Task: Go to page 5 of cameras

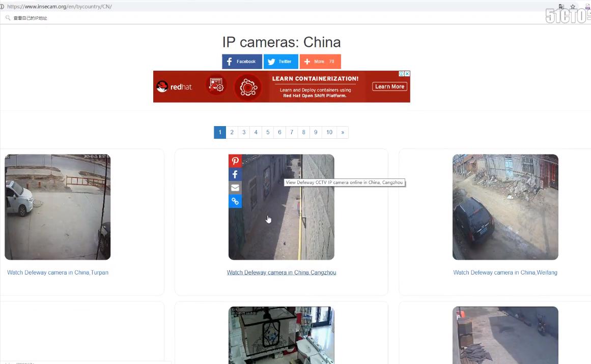Action: point(268,132)
